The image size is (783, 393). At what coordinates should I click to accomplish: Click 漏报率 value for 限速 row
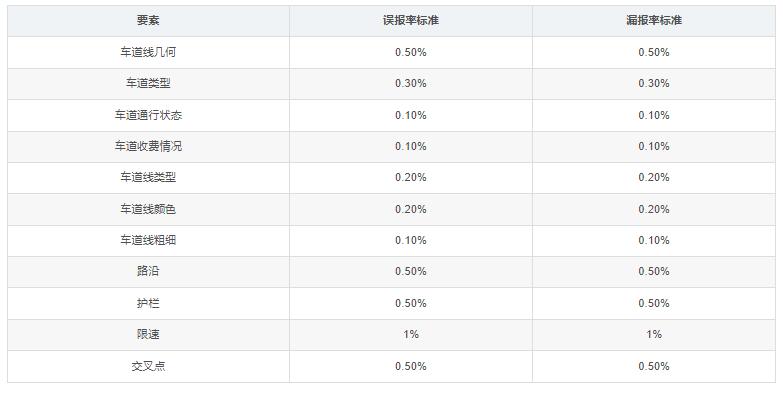[654, 334]
